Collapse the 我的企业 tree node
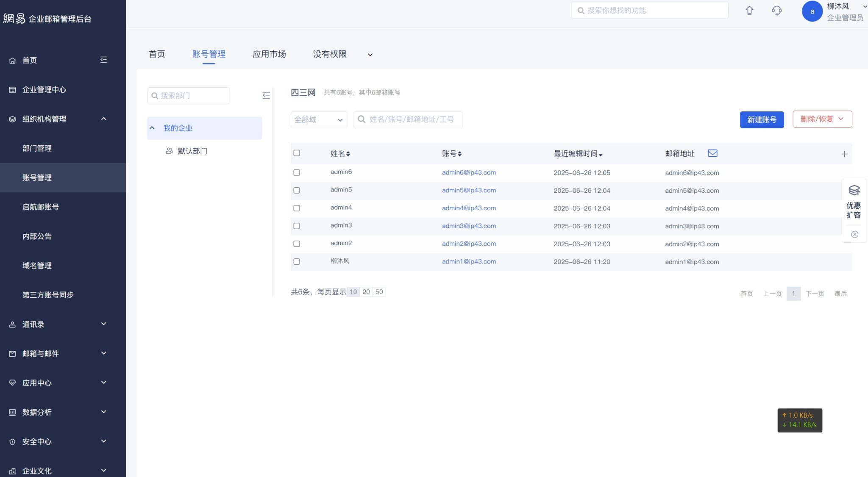Screen dimensions: 868x477 click(152, 128)
